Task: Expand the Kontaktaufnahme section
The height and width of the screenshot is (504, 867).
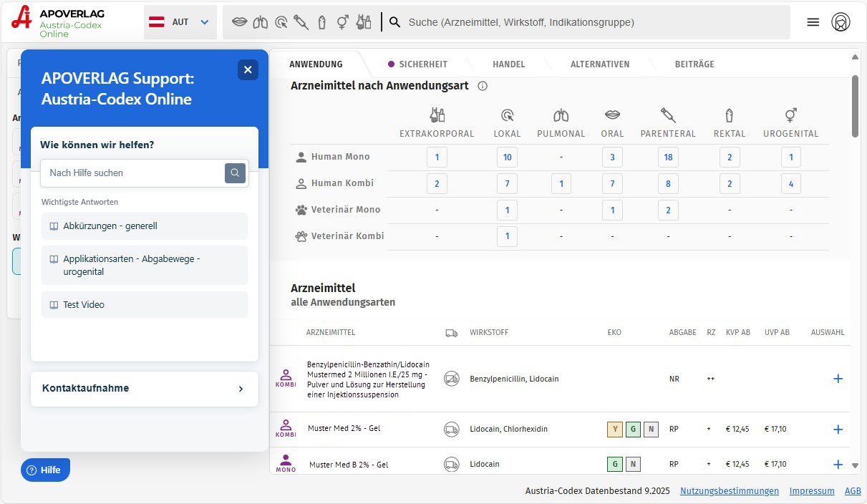Action: click(145, 389)
